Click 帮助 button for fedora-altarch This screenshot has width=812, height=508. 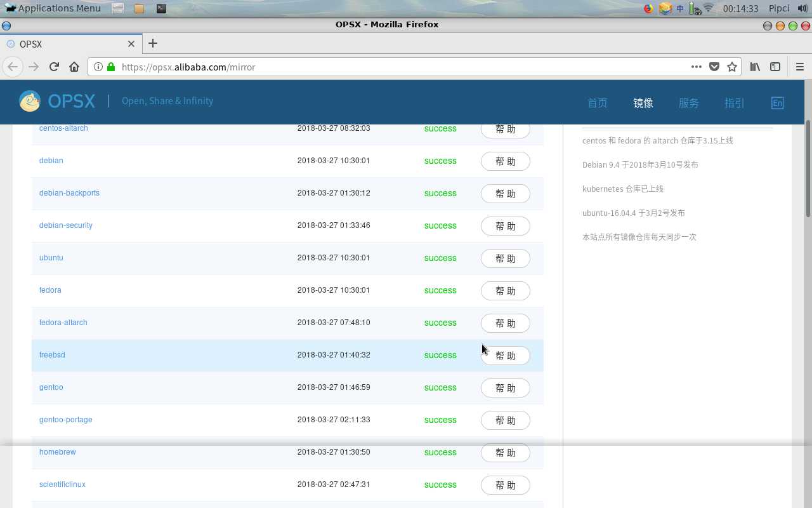[505, 323]
